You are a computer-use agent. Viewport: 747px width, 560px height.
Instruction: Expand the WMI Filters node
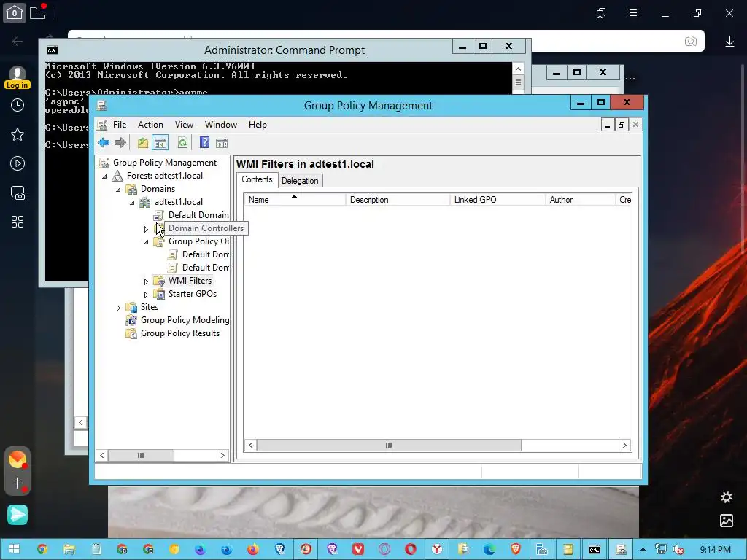[146, 281]
